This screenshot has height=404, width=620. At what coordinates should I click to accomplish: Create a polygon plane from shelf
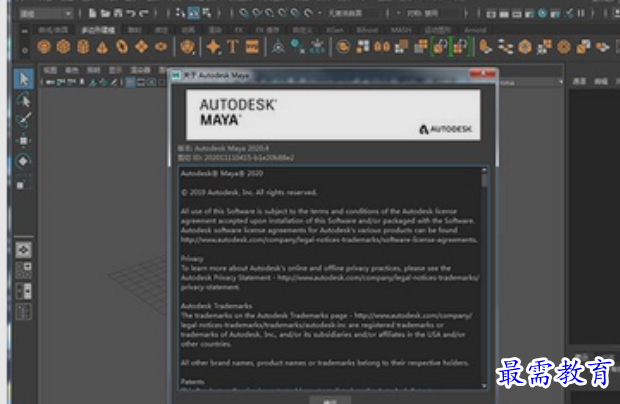142,47
